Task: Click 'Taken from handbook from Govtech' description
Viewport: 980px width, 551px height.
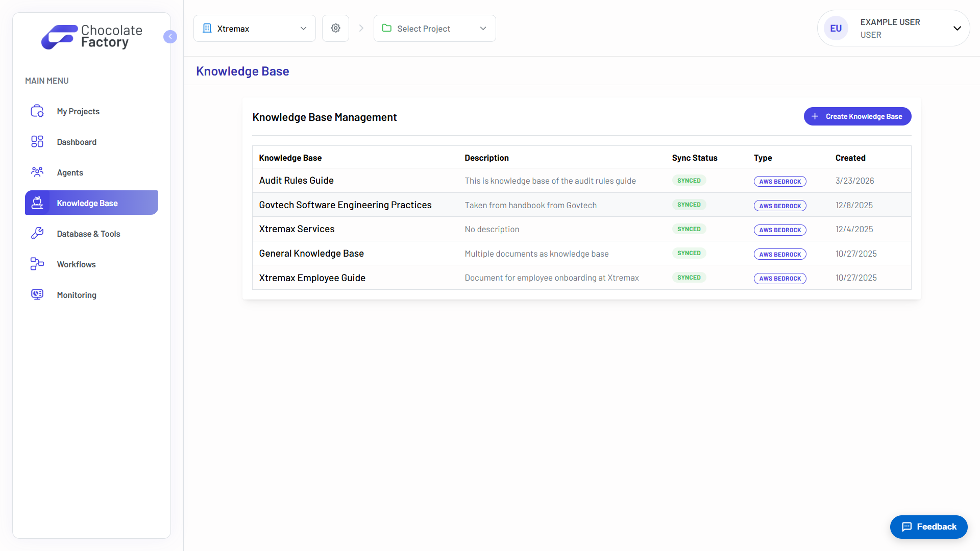Action: click(530, 205)
